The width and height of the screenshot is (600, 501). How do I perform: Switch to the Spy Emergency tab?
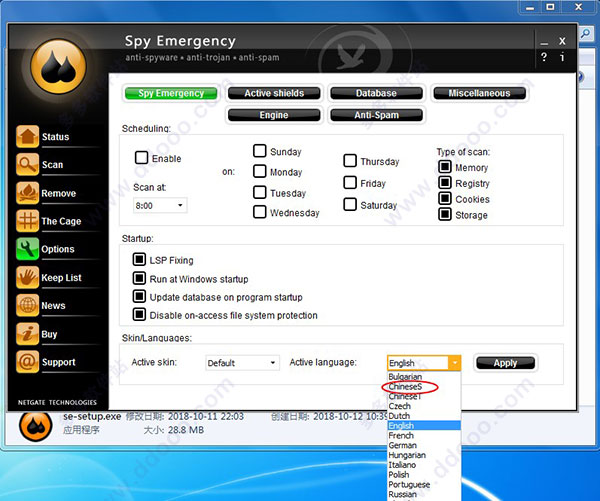pyautogui.click(x=171, y=93)
